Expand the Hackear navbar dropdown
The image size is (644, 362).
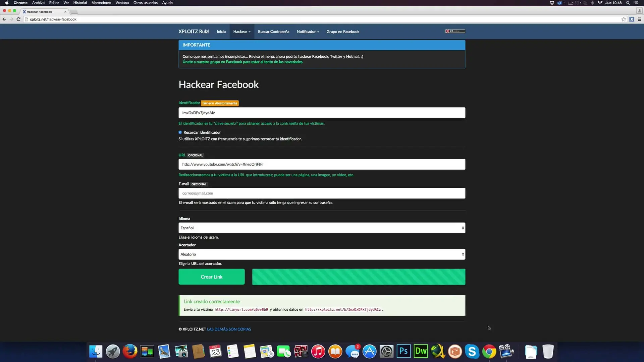pos(242,32)
